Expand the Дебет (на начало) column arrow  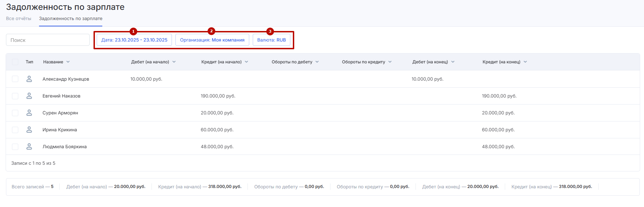[x=174, y=62]
